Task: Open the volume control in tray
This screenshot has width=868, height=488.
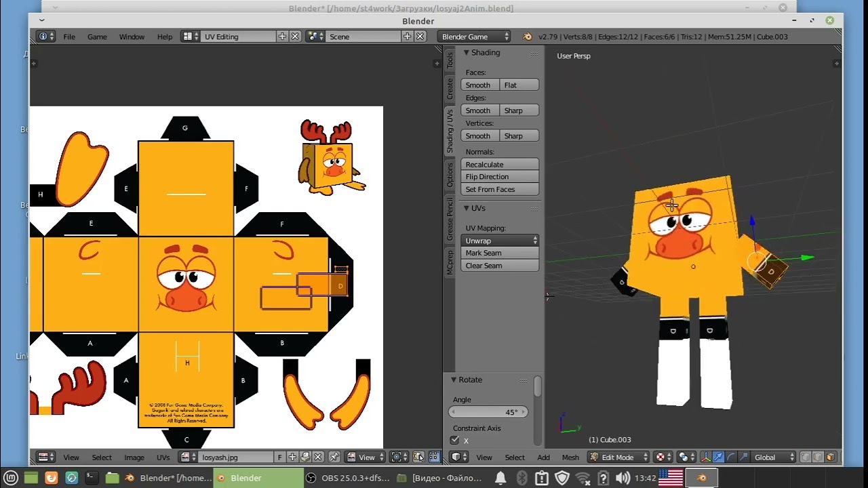Action: click(x=623, y=478)
